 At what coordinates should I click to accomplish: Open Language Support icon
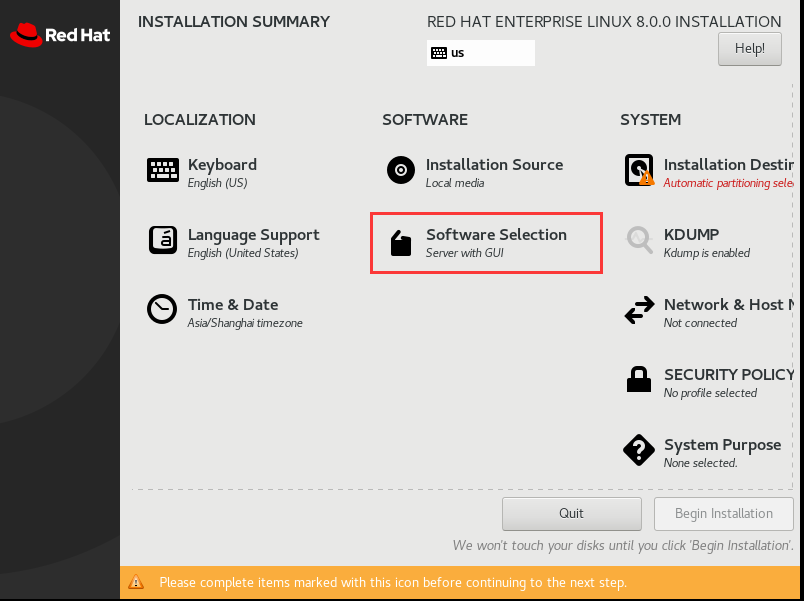[163, 240]
